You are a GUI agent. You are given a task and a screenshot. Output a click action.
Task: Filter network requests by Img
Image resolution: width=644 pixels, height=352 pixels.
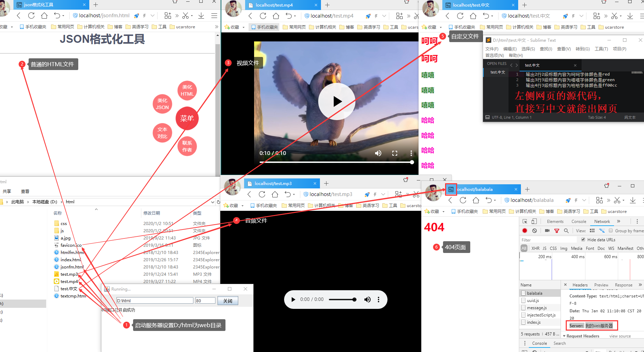(x=564, y=248)
